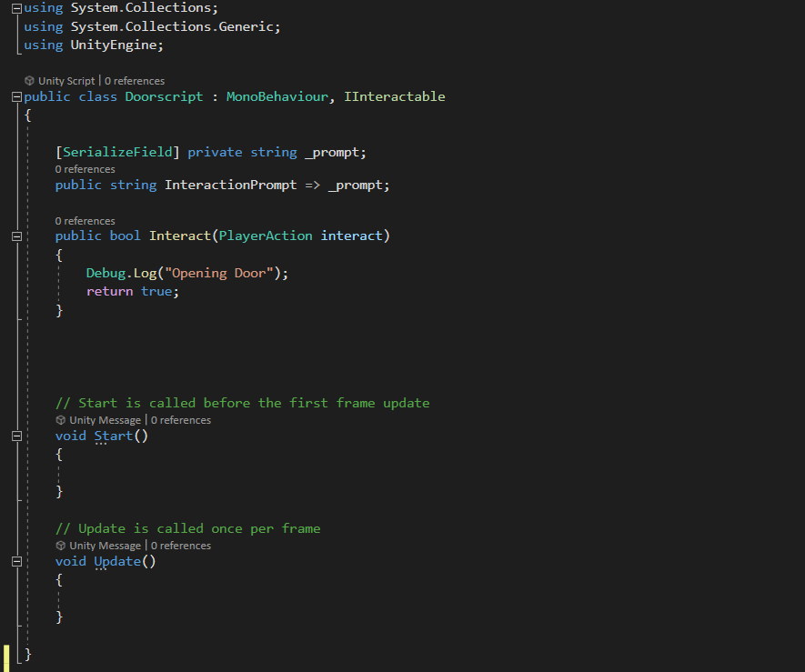Image resolution: width=805 pixels, height=672 pixels.
Task: Click the 'true' literal in return statement
Action: pyautogui.click(x=156, y=292)
